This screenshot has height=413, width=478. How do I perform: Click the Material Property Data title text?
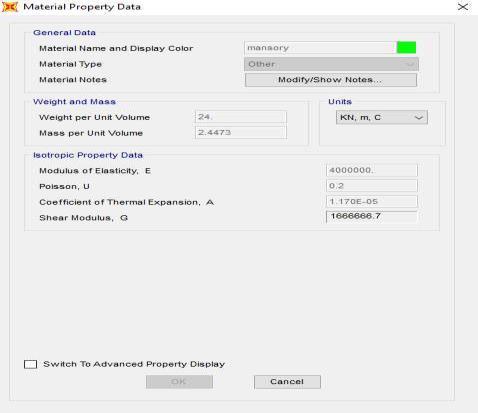(x=82, y=7)
